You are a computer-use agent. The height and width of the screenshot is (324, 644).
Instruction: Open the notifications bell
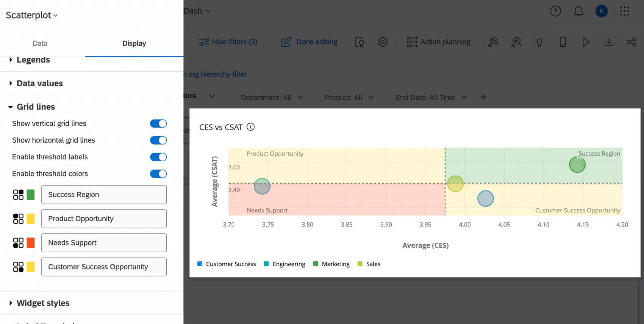coord(578,11)
